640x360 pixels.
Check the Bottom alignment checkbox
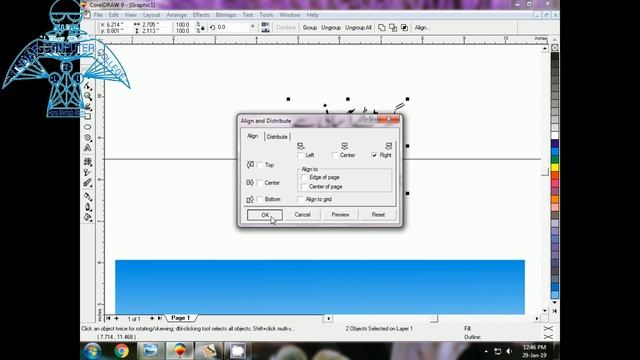[x=260, y=200]
